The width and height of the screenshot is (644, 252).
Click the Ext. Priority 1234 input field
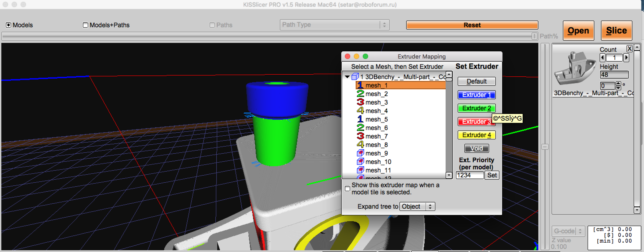pos(469,175)
